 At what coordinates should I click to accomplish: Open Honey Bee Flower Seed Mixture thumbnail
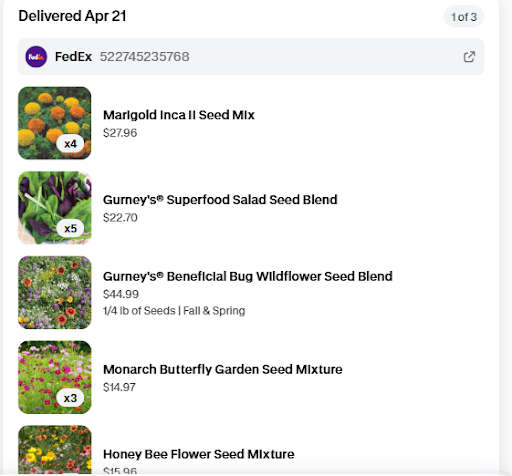55,450
